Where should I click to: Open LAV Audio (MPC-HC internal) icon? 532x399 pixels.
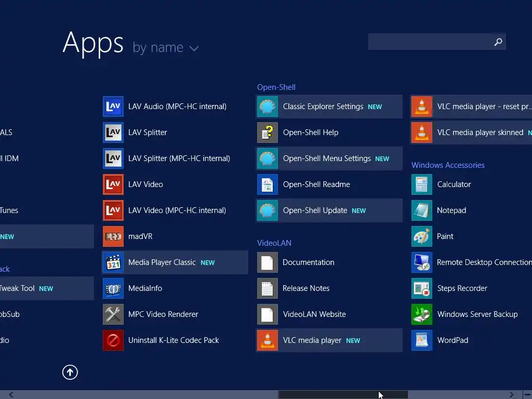pyautogui.click(x=113, y=107)
